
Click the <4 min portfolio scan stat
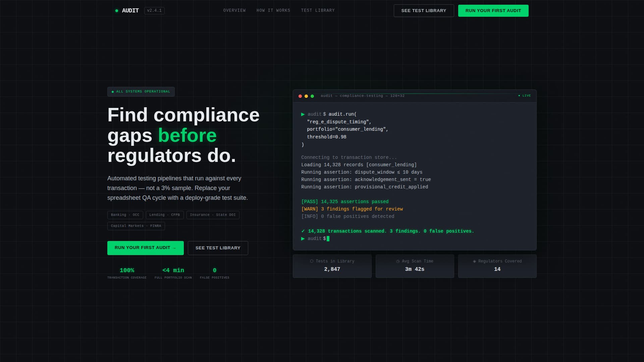pyautogui.click(x=173, y=274)
